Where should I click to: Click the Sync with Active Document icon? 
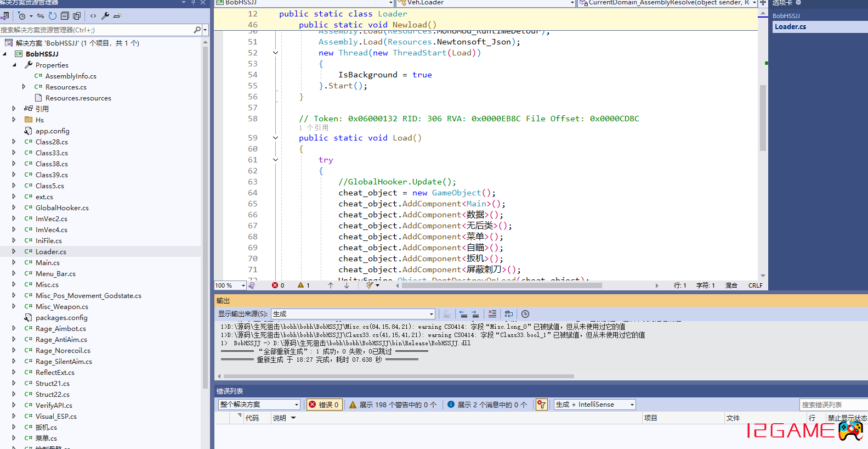[41, 16]
